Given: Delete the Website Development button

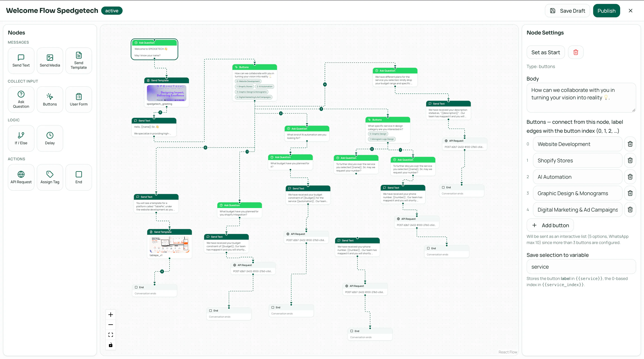Looking at the screenshot, I should tap(630, 144).
